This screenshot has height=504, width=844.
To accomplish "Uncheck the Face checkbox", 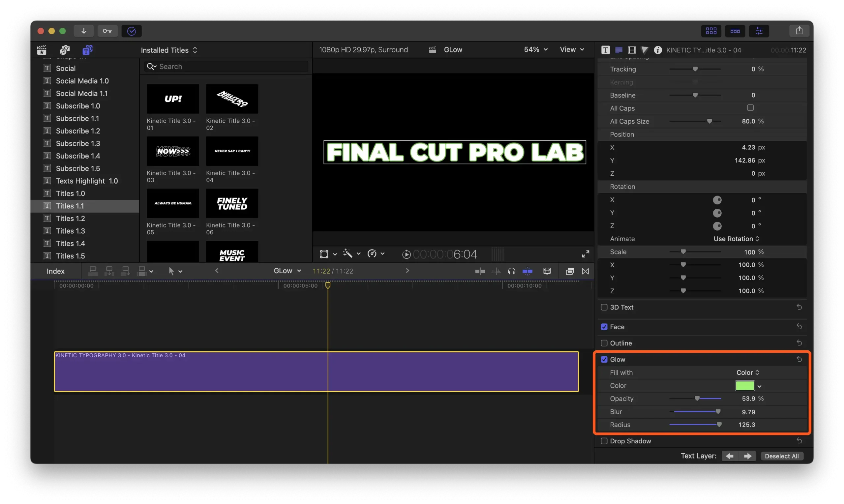I will point(604,327).
